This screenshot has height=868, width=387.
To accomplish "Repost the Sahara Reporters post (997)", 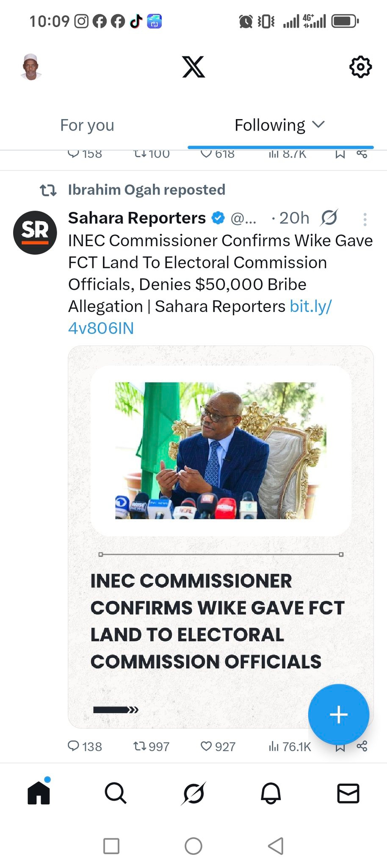I will coord(140,746).
